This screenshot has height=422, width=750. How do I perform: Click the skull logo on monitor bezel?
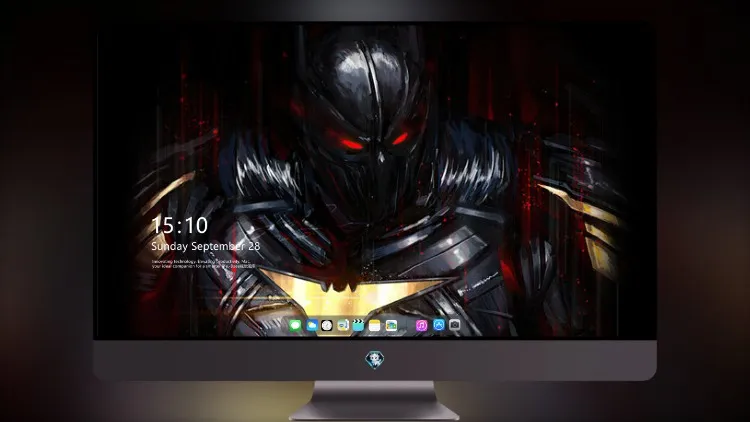pos(375,359)
